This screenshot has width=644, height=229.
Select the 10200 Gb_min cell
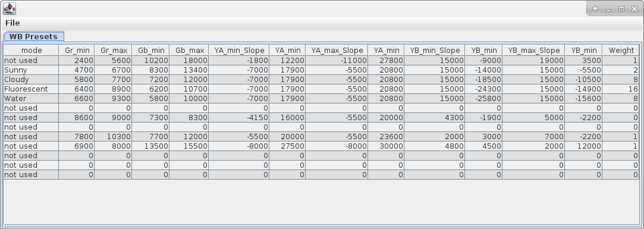click(150, 61)
